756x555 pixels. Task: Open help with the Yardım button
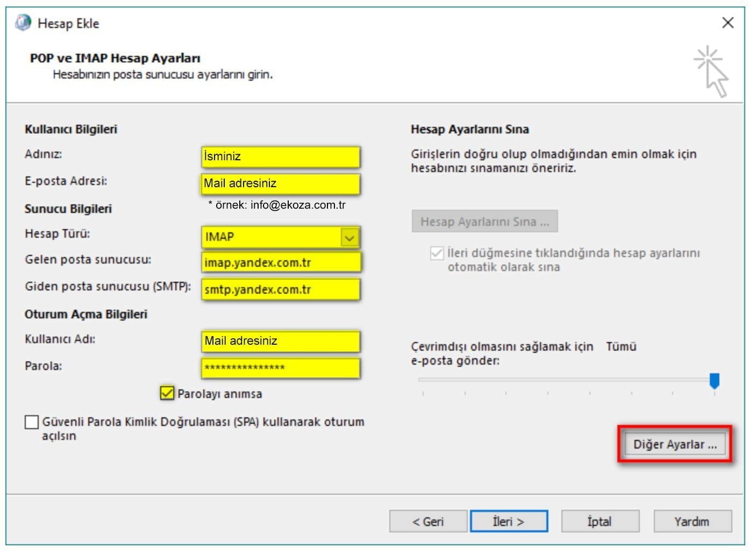pos(693,521)
